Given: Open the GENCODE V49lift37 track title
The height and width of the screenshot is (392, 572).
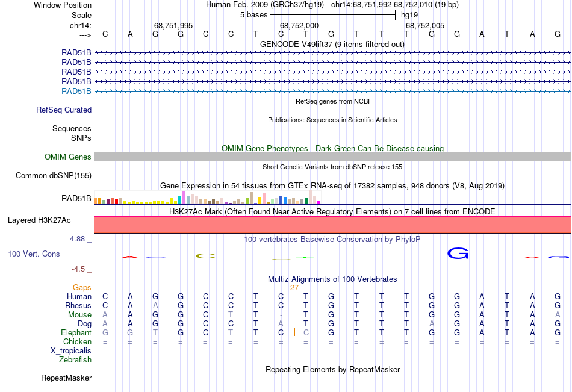Looking at the screenshot, I should pos(332,44).
